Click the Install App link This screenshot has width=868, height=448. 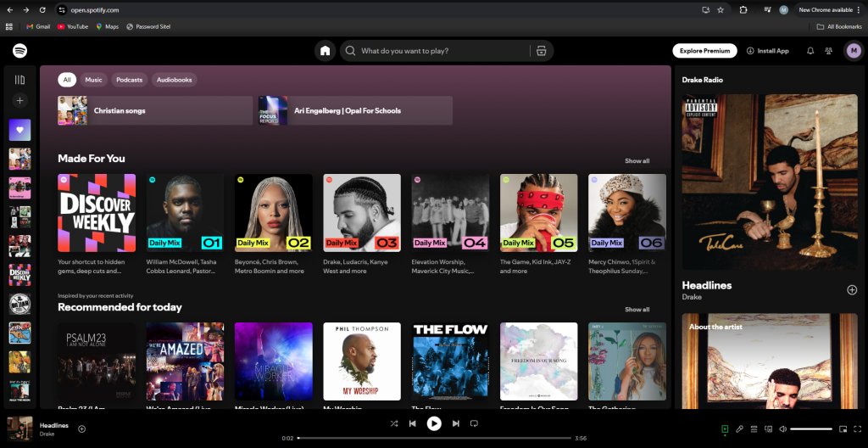coord(768,51)
